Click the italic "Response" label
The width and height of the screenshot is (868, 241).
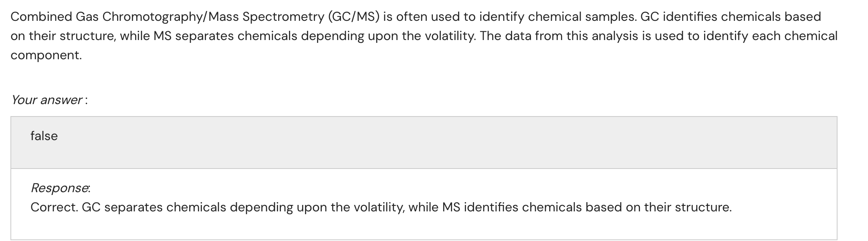(x=60, y=188)
